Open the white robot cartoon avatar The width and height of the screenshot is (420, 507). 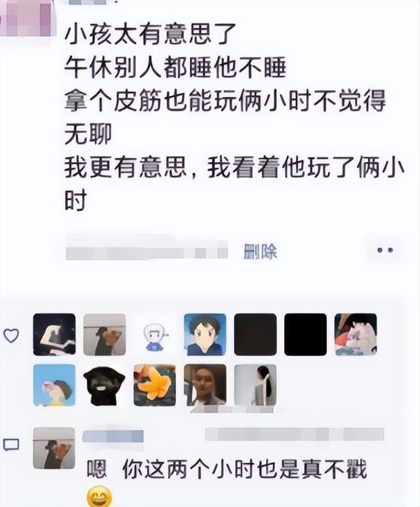[x=155, y=335]
